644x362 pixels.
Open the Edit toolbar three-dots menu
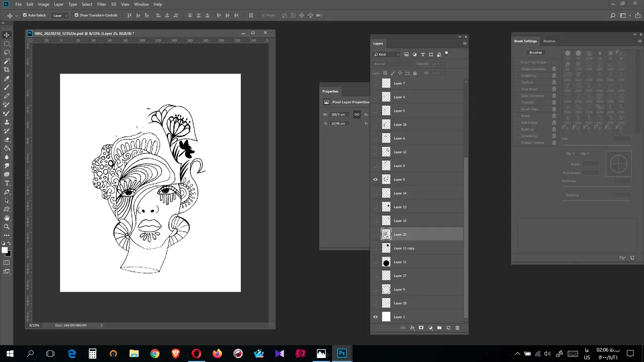click(x=7, y=235)
